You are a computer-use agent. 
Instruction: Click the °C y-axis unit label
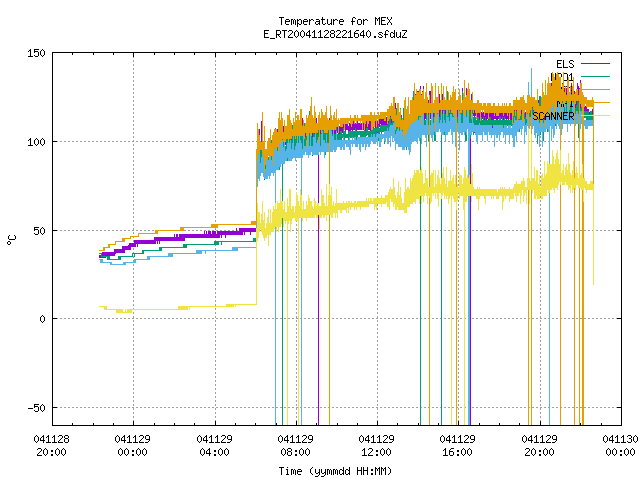click(12, 240)
